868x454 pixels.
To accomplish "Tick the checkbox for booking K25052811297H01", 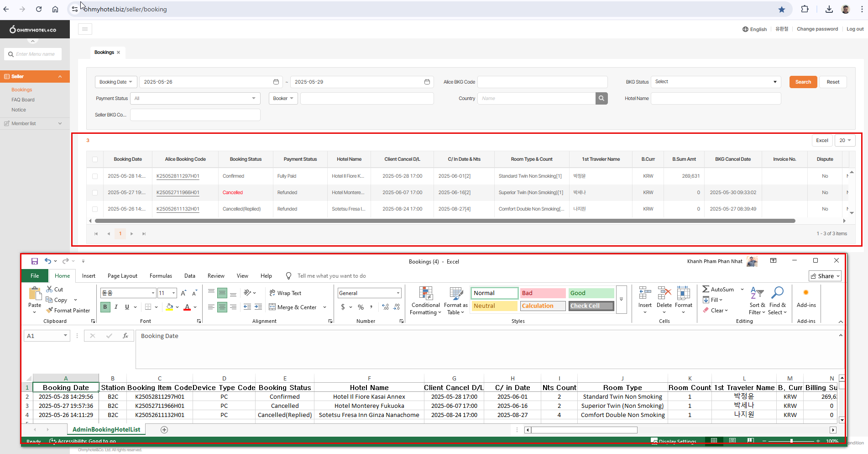I will [95, 176].
